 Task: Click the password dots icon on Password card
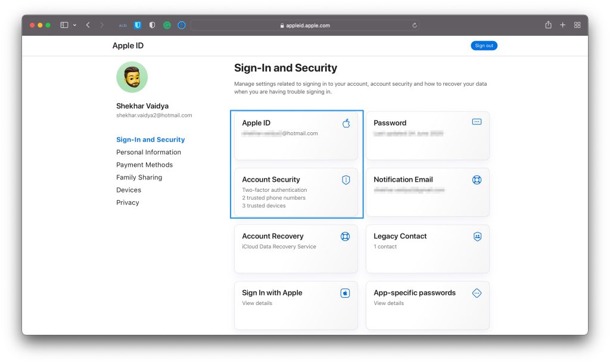point(477,122)
